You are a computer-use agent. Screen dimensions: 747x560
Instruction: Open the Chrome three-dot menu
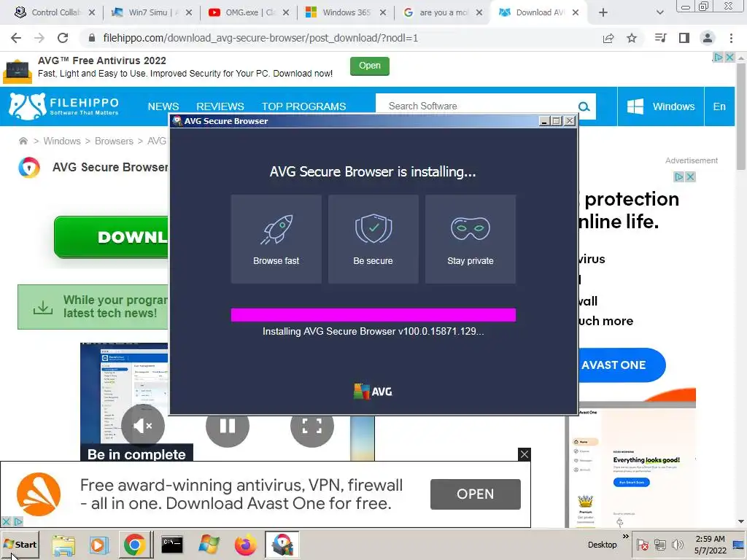tap(731, 38)
